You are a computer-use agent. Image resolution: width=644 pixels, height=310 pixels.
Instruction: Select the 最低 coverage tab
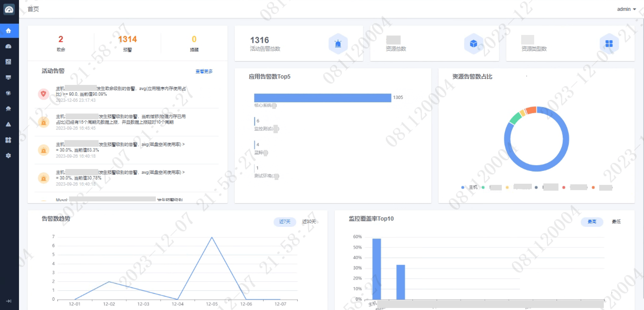(616, 222)
